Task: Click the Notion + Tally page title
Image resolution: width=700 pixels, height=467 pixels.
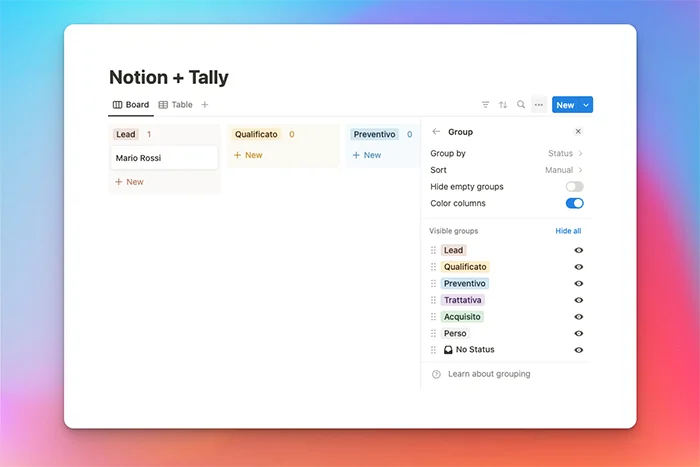Action: tap(169, 77)
